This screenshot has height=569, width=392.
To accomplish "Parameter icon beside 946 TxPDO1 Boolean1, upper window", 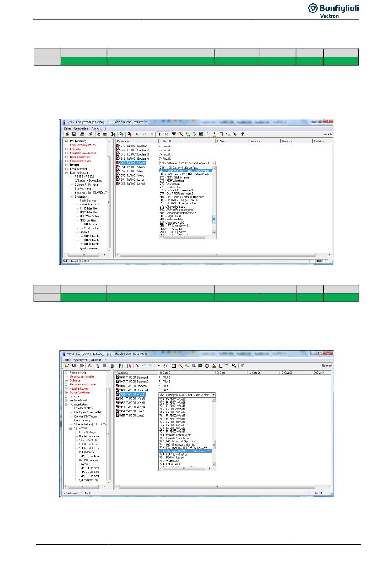I will pos(118,146).
